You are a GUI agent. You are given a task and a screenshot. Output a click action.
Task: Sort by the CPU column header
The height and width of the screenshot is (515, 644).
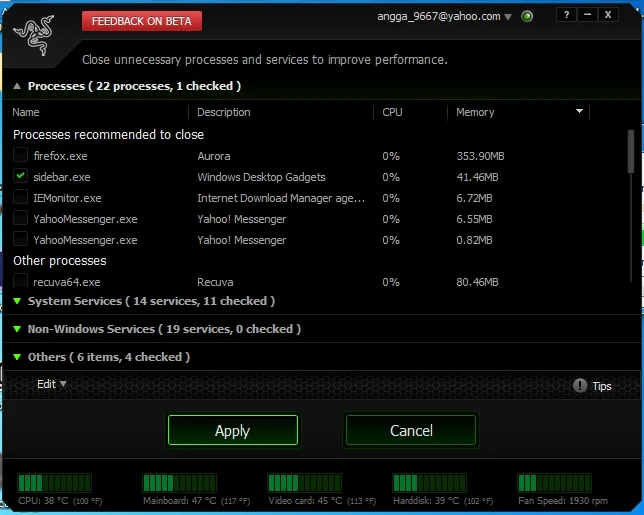(392, 112)
